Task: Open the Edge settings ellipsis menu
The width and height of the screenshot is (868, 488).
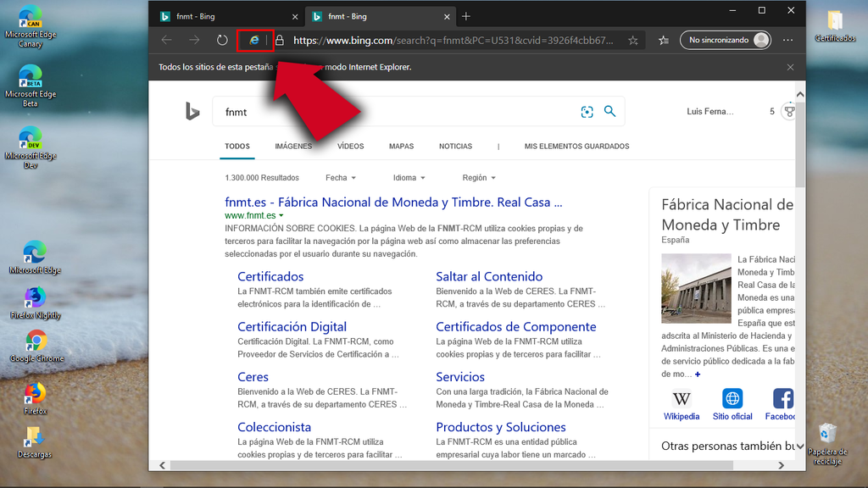Action: click(x=787, y=40)
